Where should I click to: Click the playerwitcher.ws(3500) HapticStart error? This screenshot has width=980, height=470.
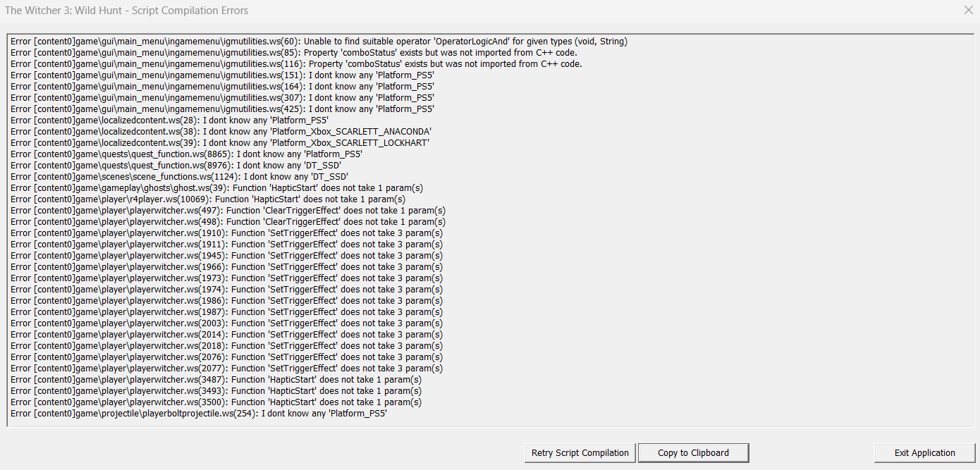click(x=216, y=402)
